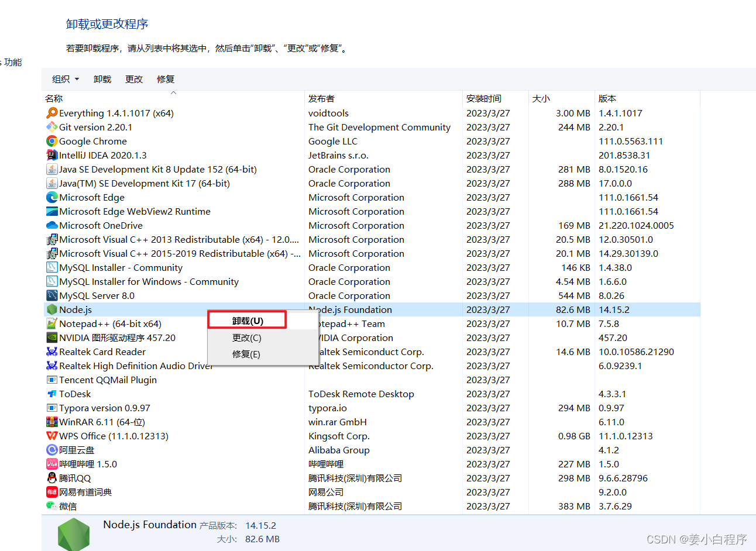The height and width of the screenshot is (551, 756).
Task: Click the Microsoft OneDrive cloud icon
Action: pyautogui.click(x=52, y=225)
